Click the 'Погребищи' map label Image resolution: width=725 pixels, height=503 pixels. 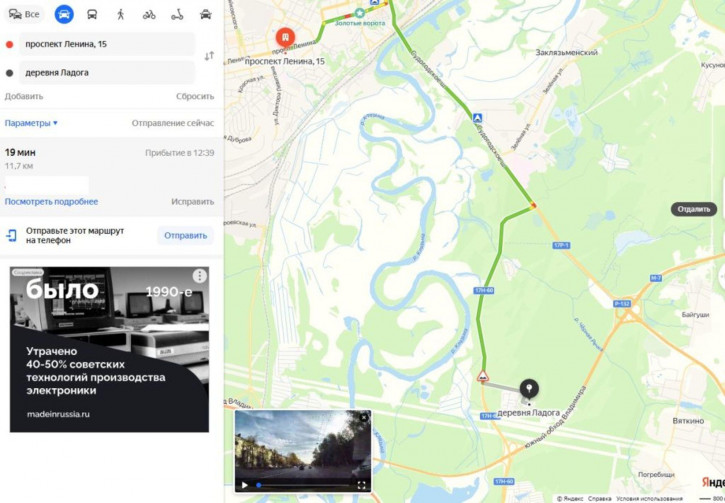tap(656, 475)
